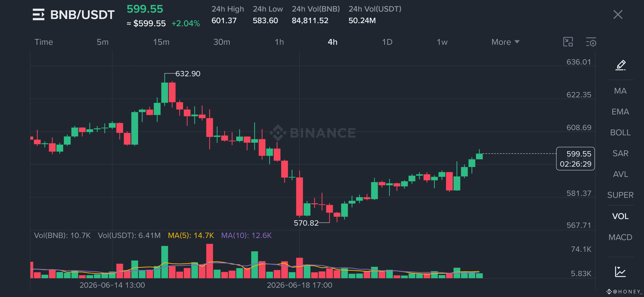Enable the BOLL indicator
The image size is (644, 297).
pyautogui.click(x=620, y=132)
